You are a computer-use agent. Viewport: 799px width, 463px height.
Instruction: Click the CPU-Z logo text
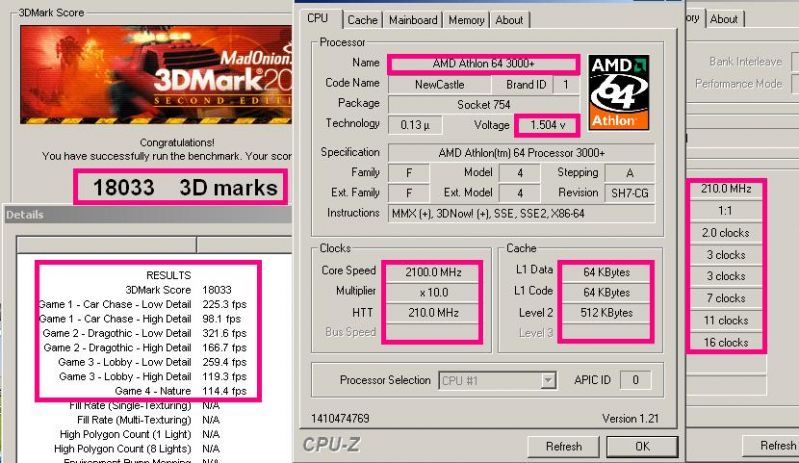coord(331,445)
